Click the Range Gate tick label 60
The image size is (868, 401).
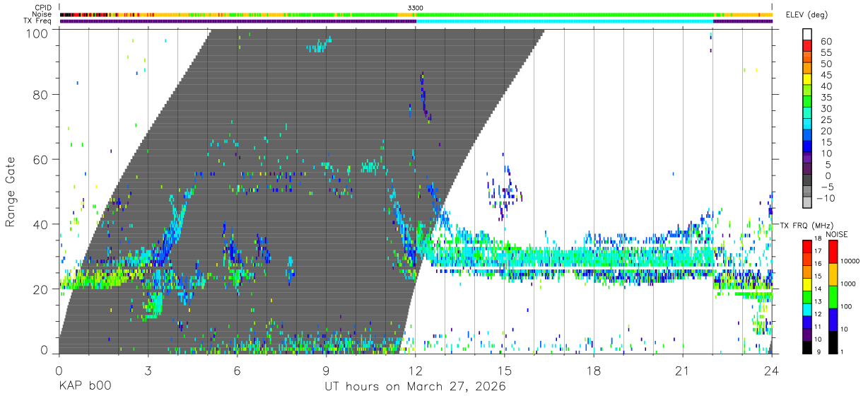(x=42, y=159)
